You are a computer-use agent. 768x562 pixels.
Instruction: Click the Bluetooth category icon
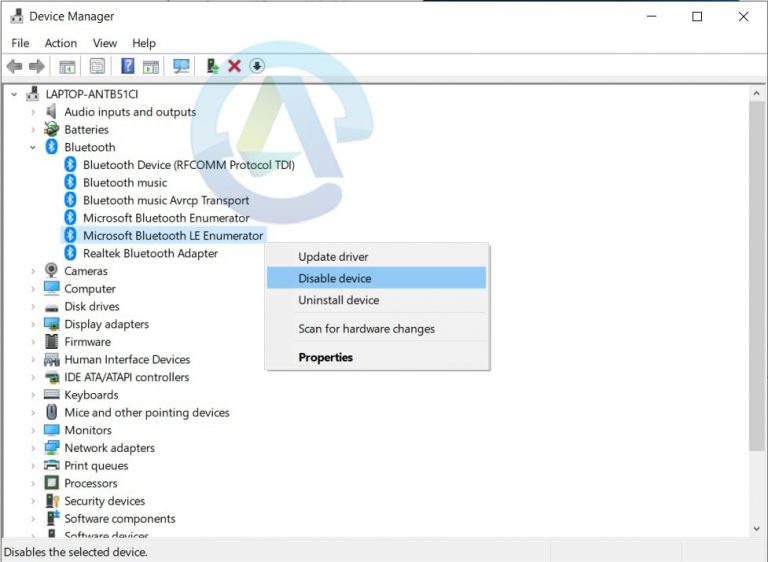coord(51,147)
